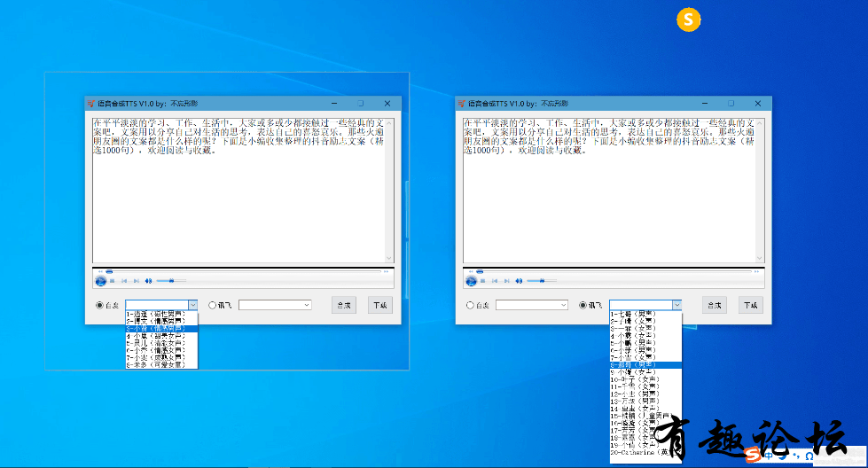
Task: Click fast-forward arrows on right window seek bar
Action: point(756,271)
